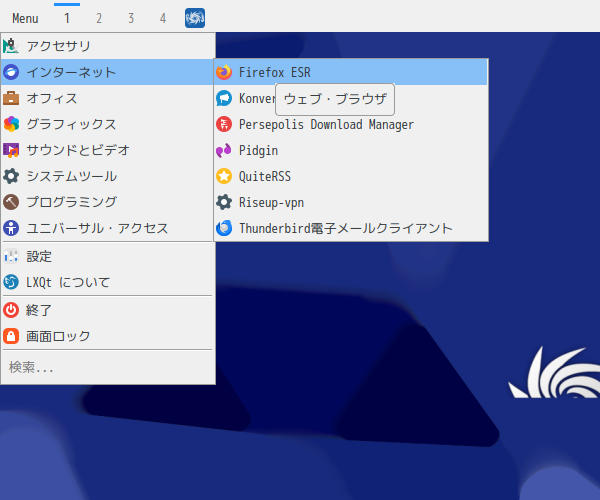This screenshot has width=600, height=500.
Task: Choose 画面ロック to lock the screen
Action: pyautogui.click(x=107, y=336)
